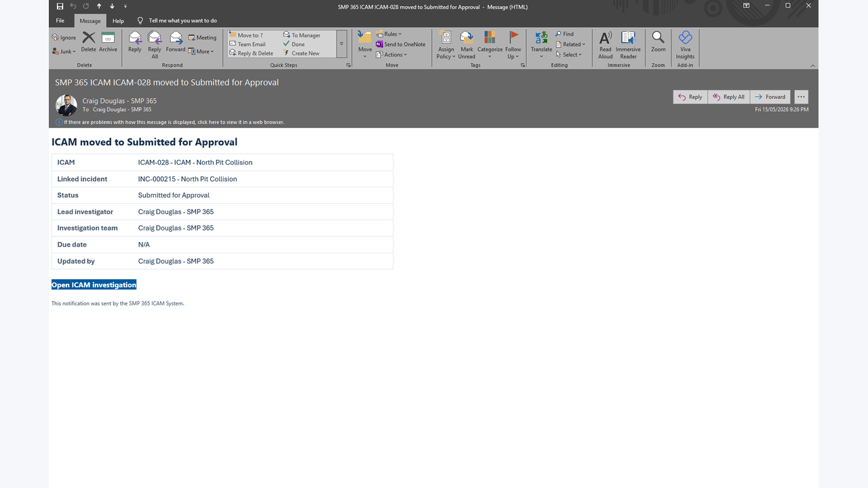This screenshot has width=868, height=488.
Task: Send this message to OneNote
Action: point(401,44)
